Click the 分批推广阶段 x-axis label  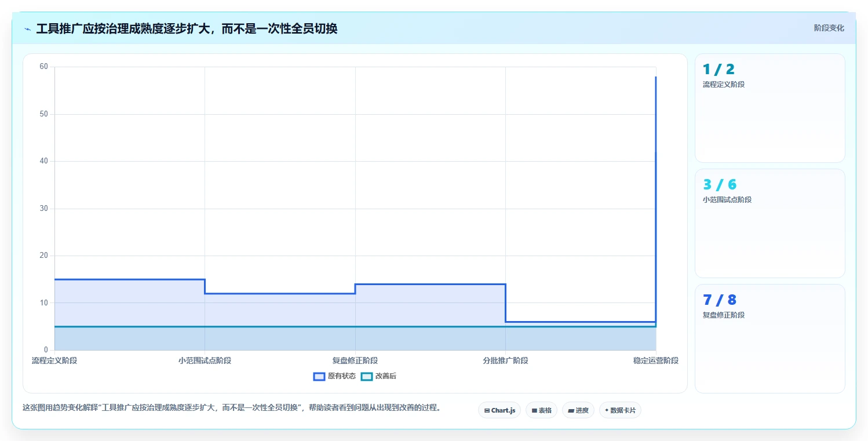click(x=505, y=360)
